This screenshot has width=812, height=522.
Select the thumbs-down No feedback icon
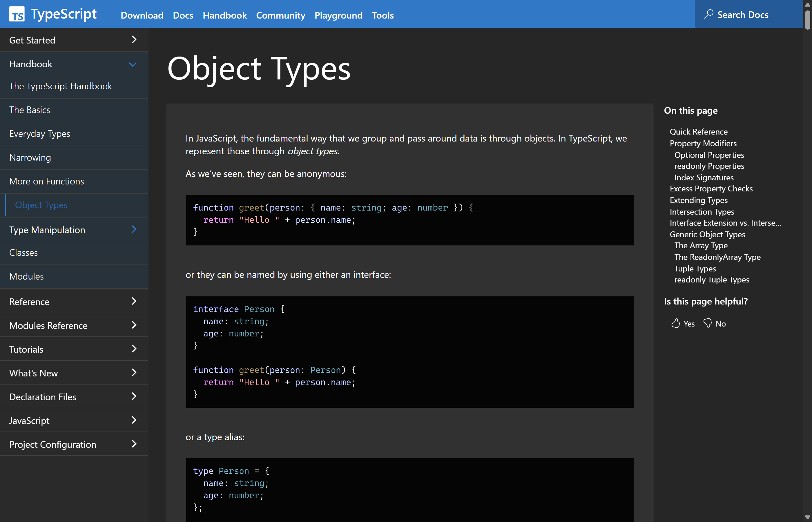point(707,323)
